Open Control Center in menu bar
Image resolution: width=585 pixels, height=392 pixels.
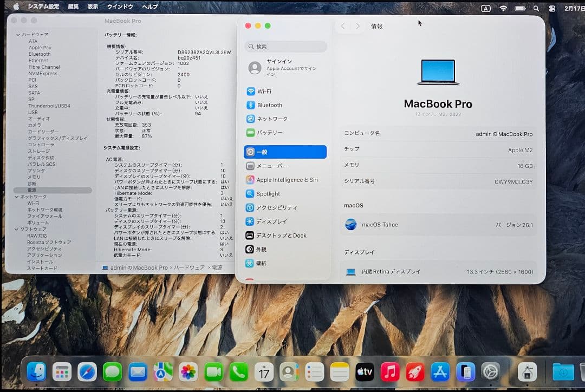(x=552, y=8)
